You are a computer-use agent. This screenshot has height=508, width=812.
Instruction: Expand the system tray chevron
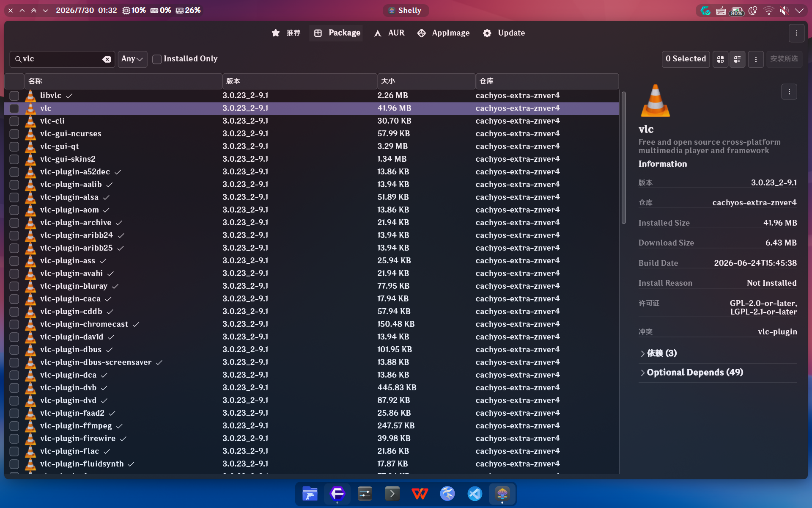(x=799, y=11)
